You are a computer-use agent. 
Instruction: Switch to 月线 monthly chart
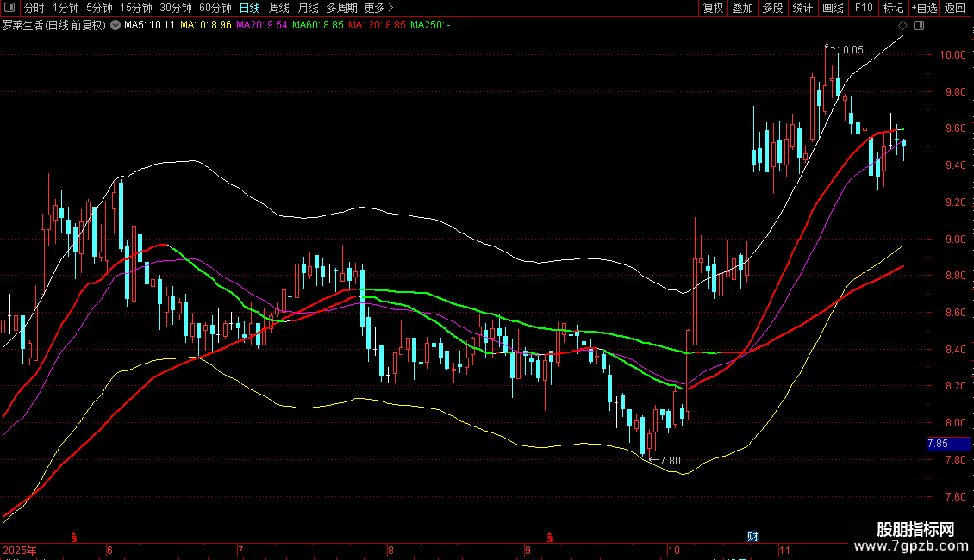coord(308,8)
